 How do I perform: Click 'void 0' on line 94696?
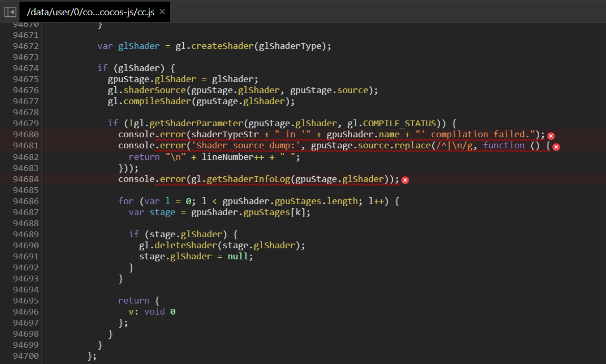click(160, 312)
